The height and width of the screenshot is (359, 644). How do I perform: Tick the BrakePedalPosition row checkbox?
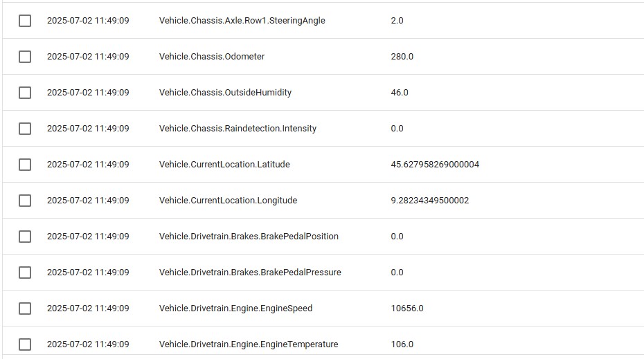tap(25, 237)
